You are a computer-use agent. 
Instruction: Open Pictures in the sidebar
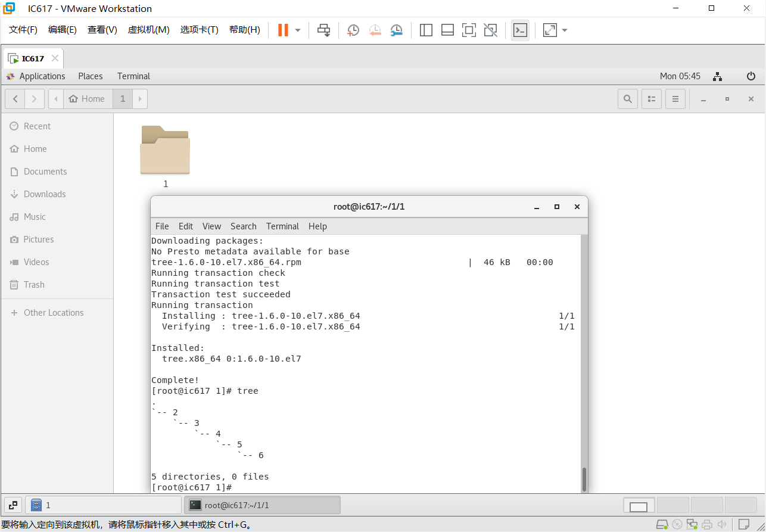pyautogui.click(x=57, y=239)
